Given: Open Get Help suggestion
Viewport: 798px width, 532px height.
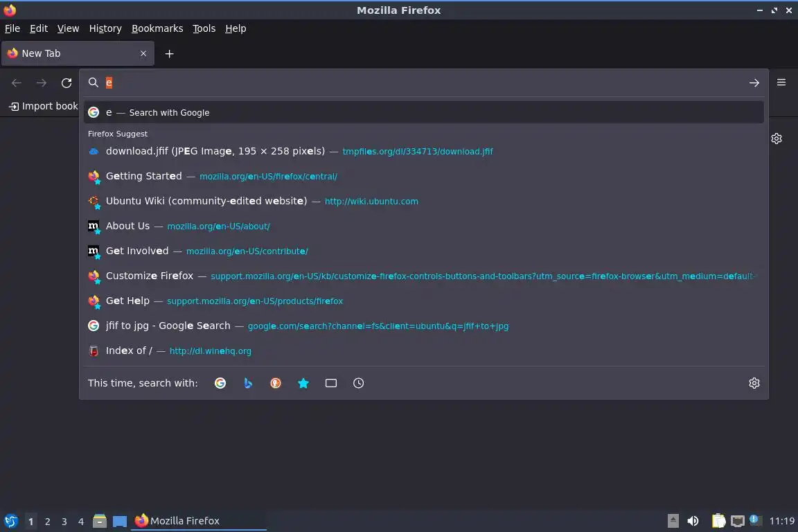Looking at the screenshot, I should pyautogui.click(x=423, y=301).
